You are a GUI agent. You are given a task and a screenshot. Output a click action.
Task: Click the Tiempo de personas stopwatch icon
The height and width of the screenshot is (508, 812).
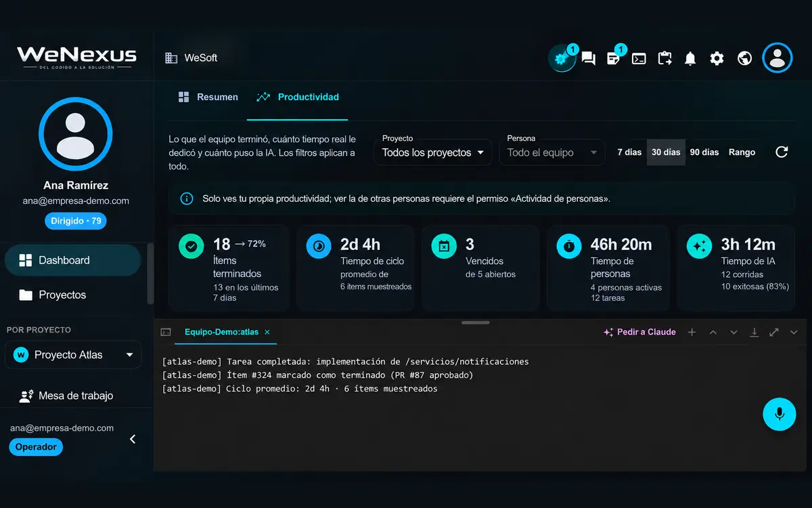pyautogui.click(x=569, y=247)
